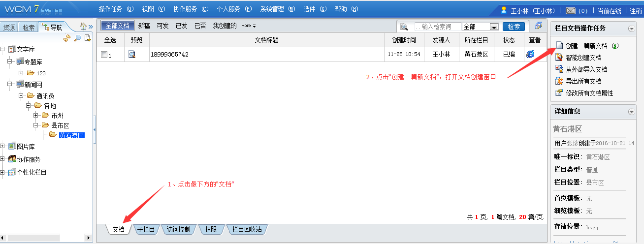Click the window-cascade icon right of 检索 button

tap(538, 27)
